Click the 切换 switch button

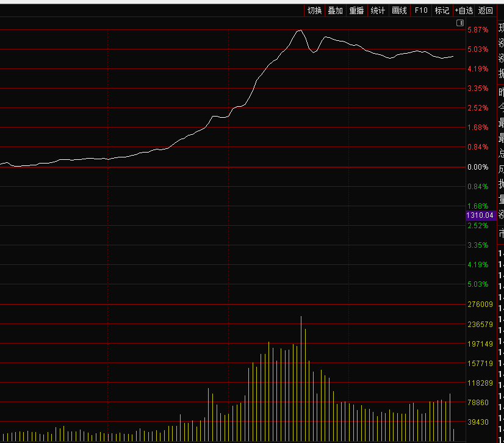pyautogui.click(x=314, y=10)
